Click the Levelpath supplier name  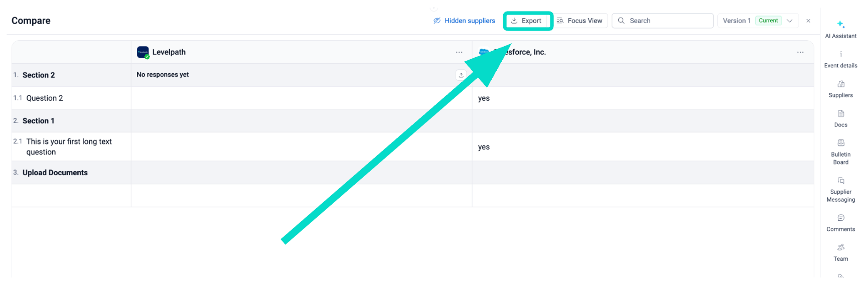point(169,52)
